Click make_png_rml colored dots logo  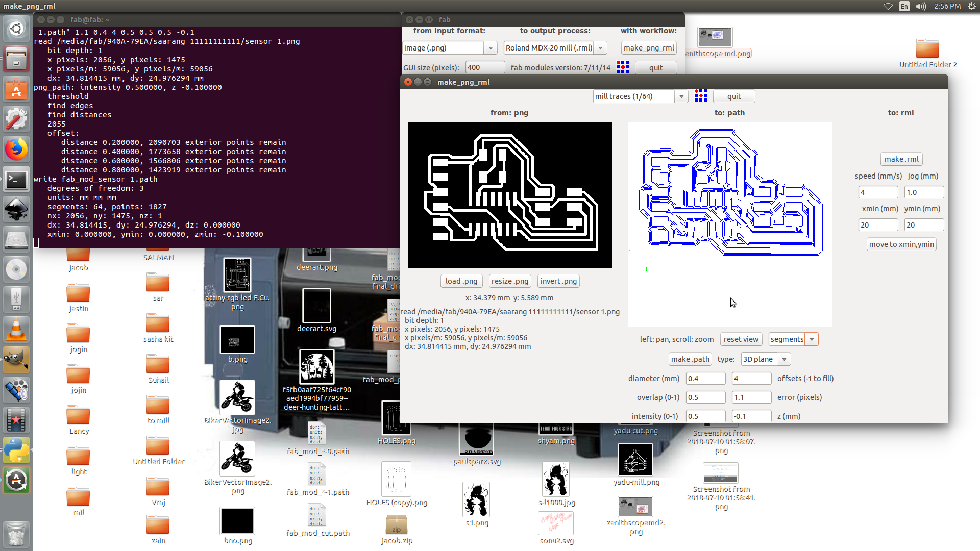[701, 96]
